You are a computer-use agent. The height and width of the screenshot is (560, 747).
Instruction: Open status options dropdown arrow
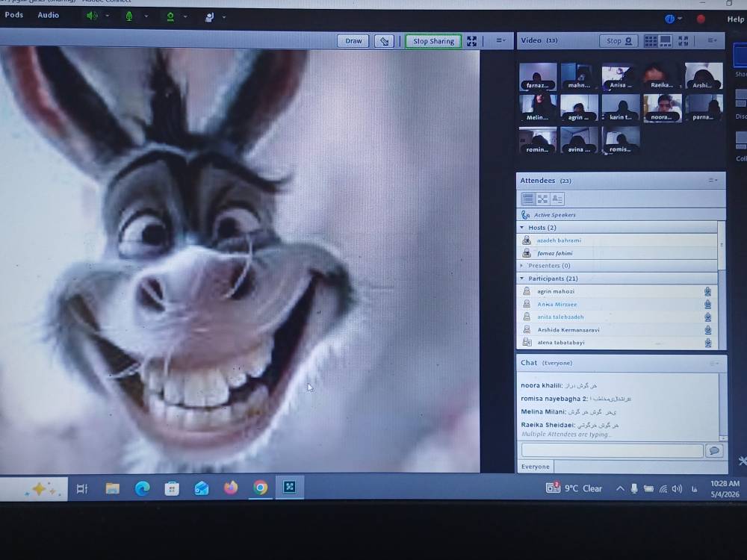pyautogui.click(x=224, y=18)
